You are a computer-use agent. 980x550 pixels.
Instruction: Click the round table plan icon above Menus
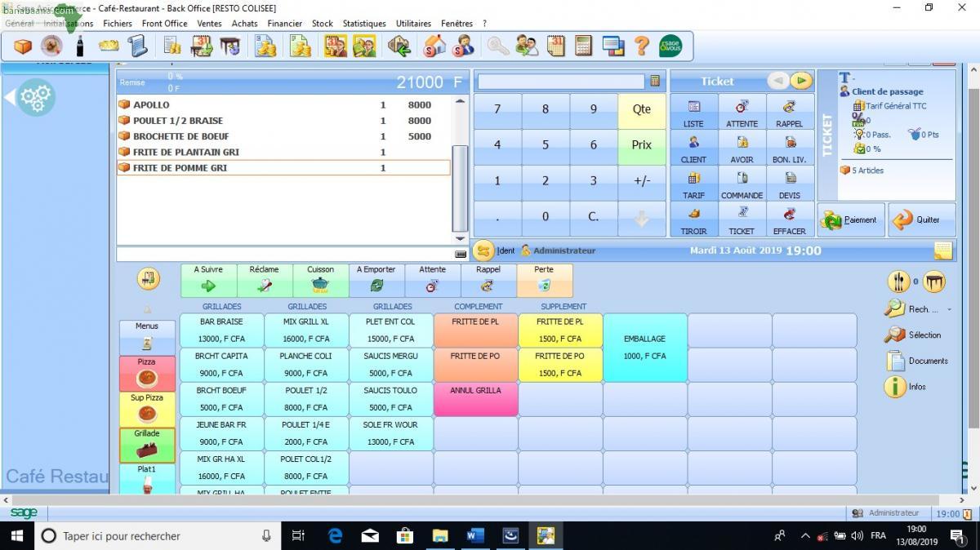click(148, 279)
